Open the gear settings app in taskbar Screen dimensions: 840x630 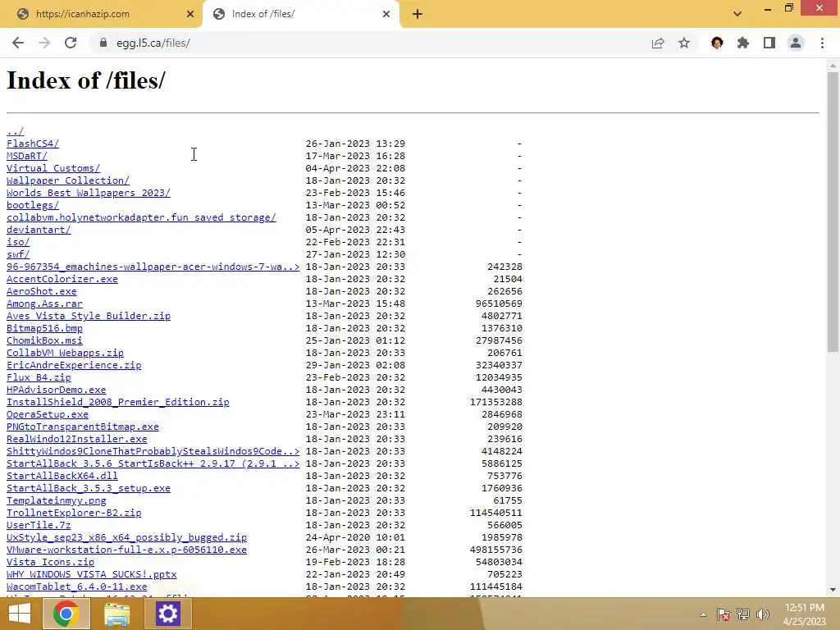coord(167,614)
